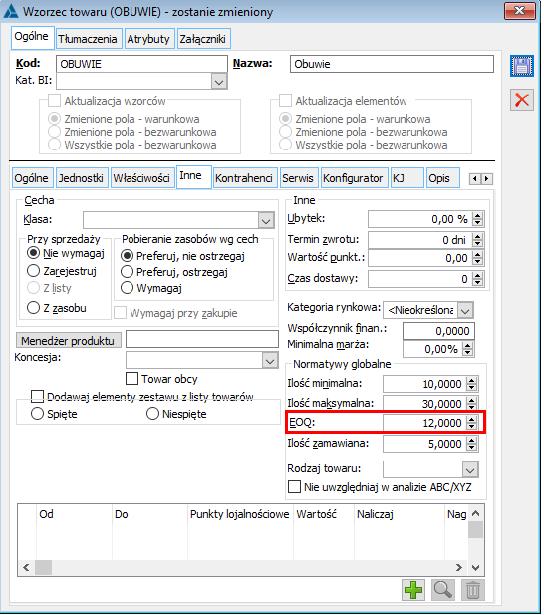This screenshot has height=615, width=544.
Task: Cancel using the red X icon
Action: point(522,100)
